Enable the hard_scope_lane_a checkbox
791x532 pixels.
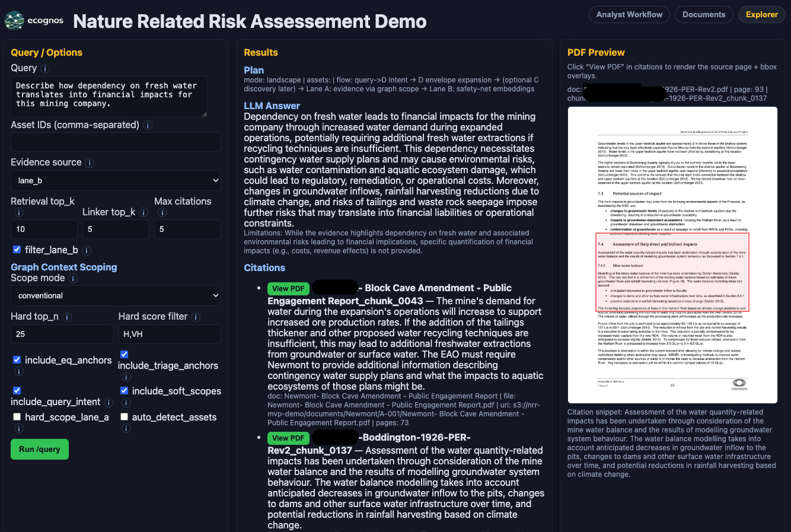tap(17, 417)
